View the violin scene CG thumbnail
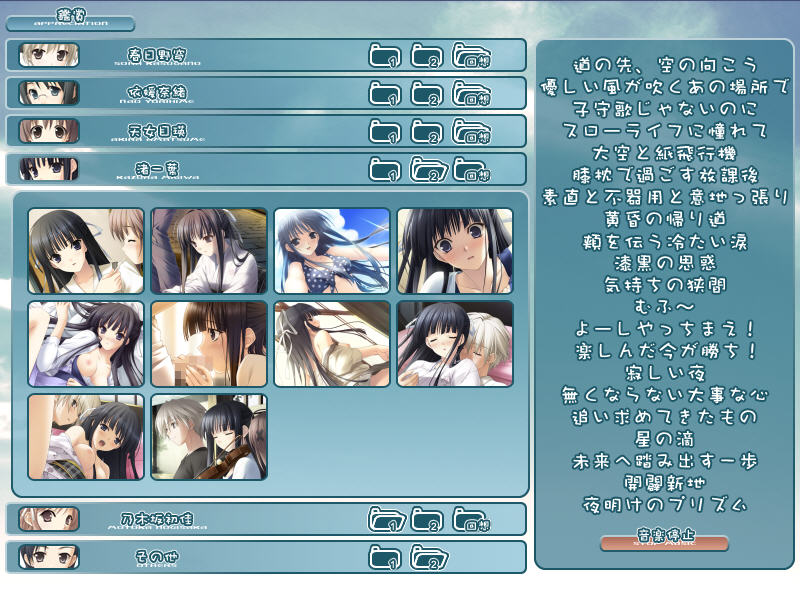This screenshot has height=600, width=800. [x=209, y=436]
